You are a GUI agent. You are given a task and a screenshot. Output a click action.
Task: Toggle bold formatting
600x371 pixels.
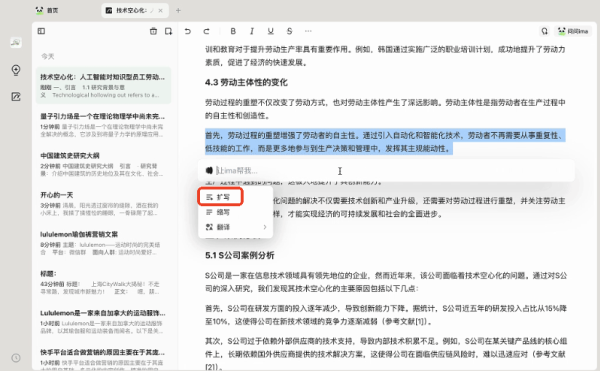233,31
